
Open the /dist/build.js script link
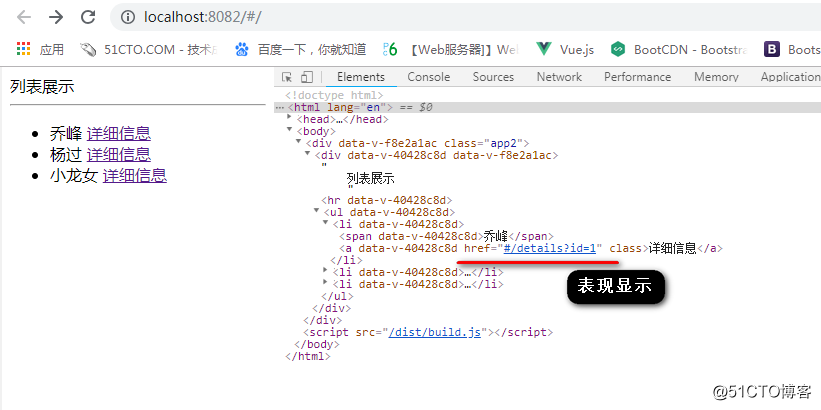tap(435, 332)
